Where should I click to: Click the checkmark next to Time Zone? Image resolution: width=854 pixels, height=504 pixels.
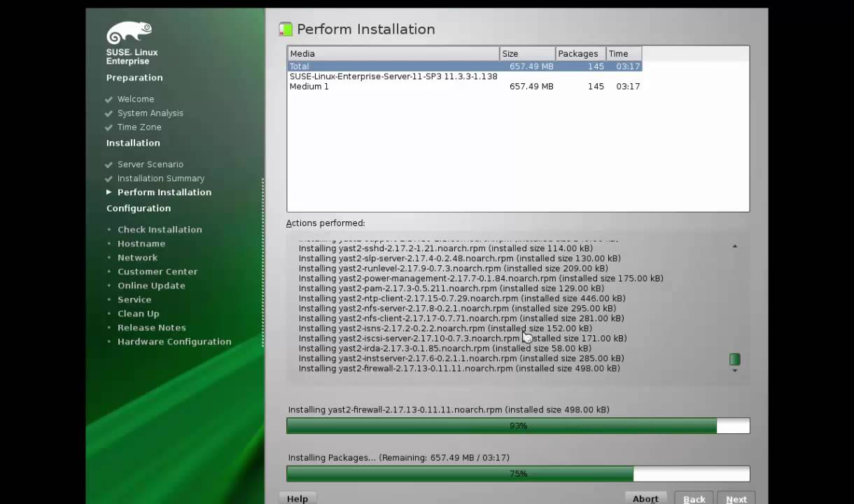click(x=108, y=127)
